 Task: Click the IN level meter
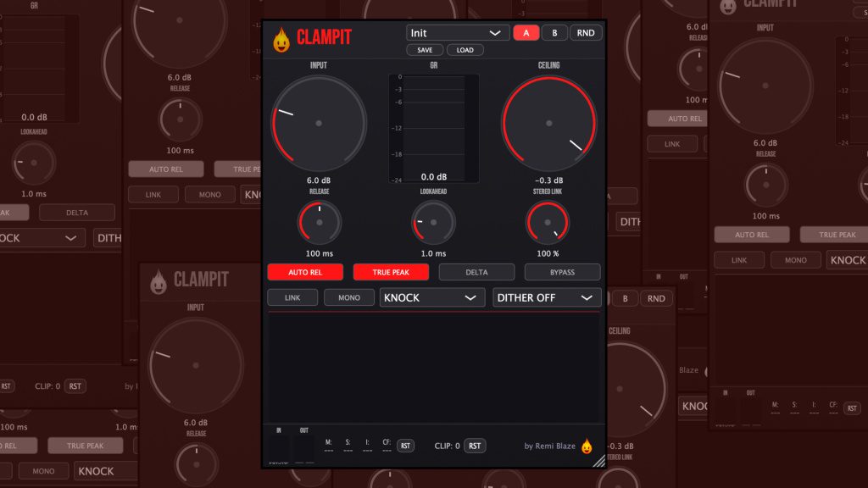pyautogui.click(x=278, y=448)
